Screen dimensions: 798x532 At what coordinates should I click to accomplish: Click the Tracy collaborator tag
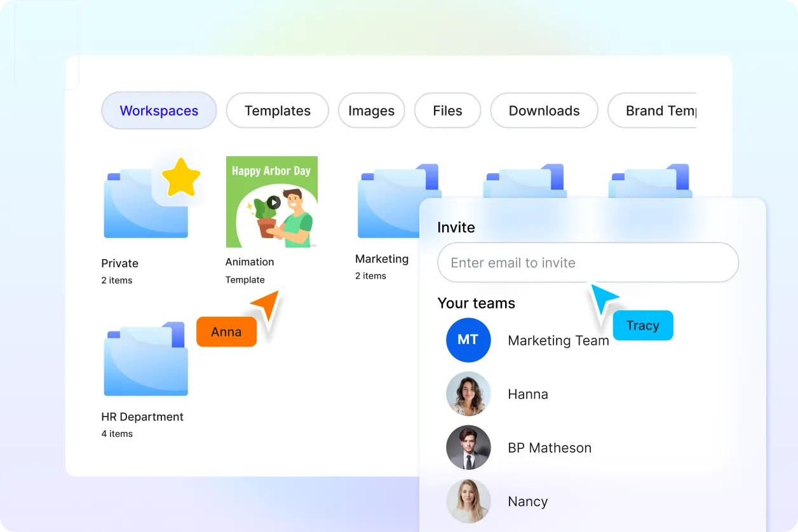[x=643, y=325]
